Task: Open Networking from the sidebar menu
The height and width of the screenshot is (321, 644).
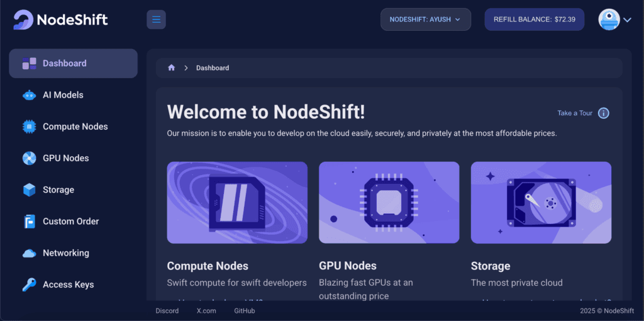Action: (65, 253)
